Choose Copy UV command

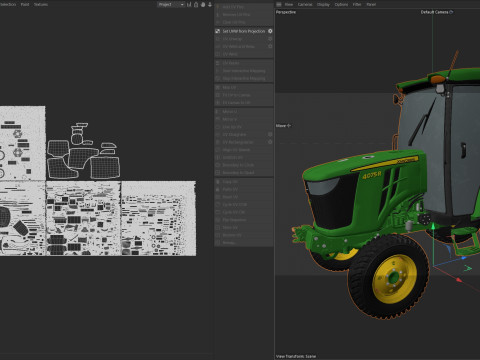(x=244, y=182)
